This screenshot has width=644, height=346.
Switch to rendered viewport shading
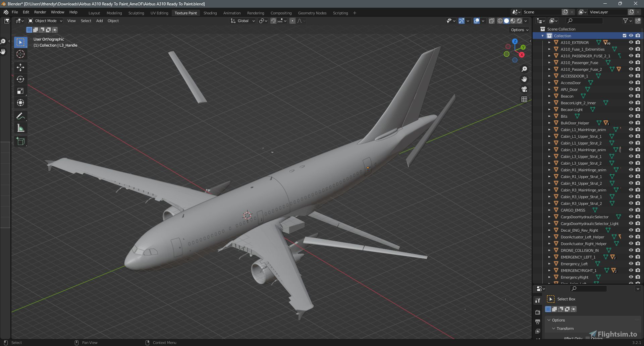(519, 21)
